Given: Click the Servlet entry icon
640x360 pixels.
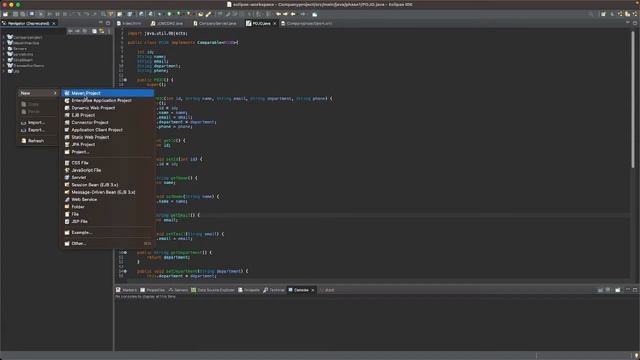Looking at the screenshot, I should point(67,178).
